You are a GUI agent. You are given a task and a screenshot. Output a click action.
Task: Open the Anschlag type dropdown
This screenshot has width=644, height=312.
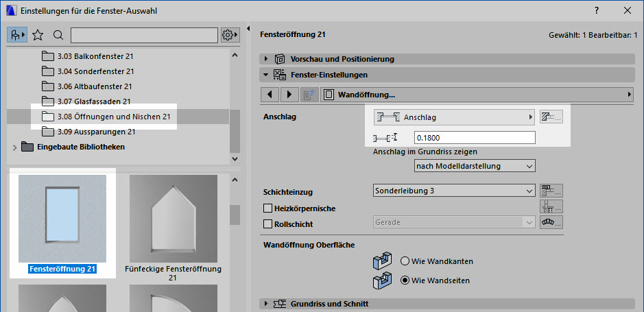pos(454,117)
